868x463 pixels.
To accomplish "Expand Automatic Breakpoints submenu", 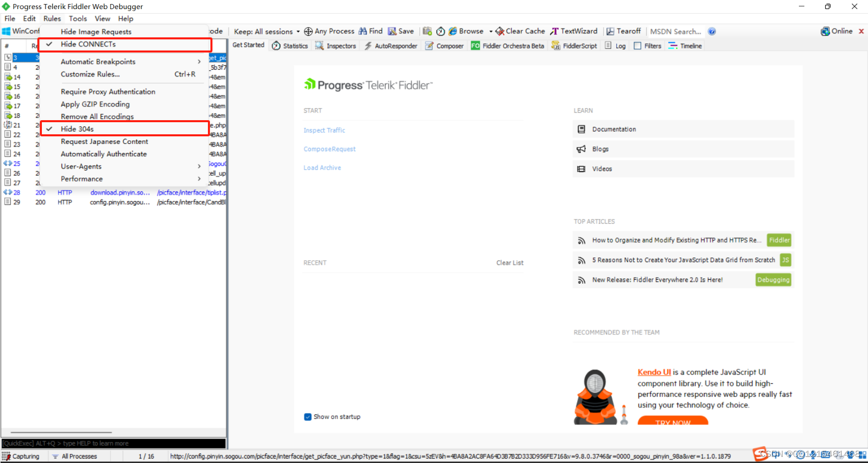I will pyautogui.click(x=125, y=62).
